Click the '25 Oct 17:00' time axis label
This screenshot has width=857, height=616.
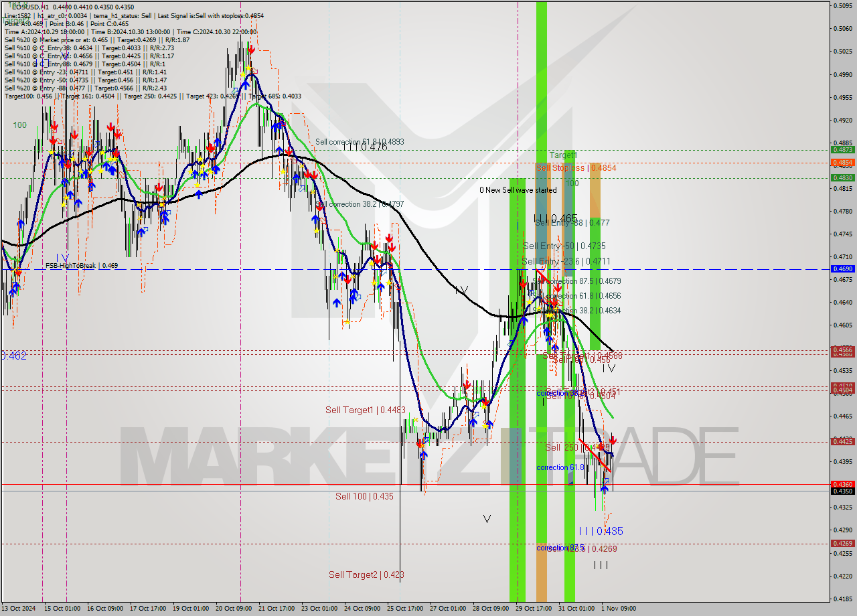tap(405, 609)
